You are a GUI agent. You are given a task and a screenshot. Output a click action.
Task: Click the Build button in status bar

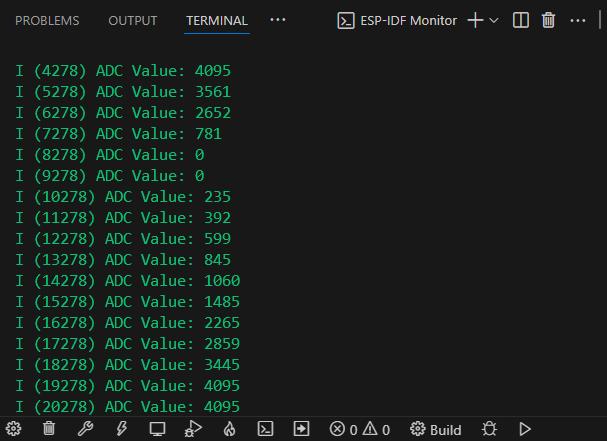tap(436, 429)
